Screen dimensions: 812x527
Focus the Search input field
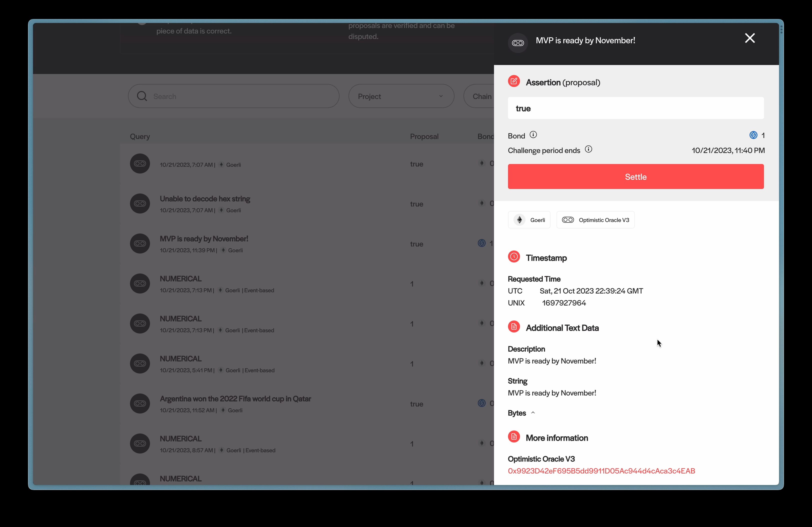pyautogui.click(x=233, y=96)
